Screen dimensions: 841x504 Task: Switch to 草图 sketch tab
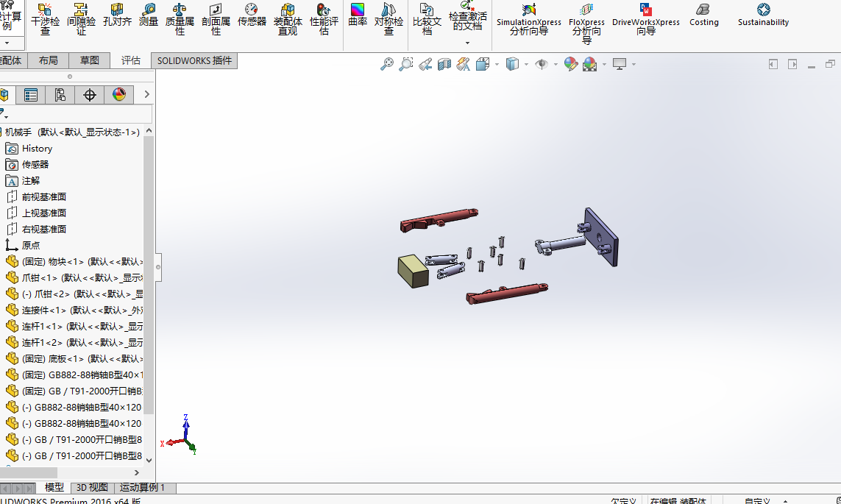(90, 60)
